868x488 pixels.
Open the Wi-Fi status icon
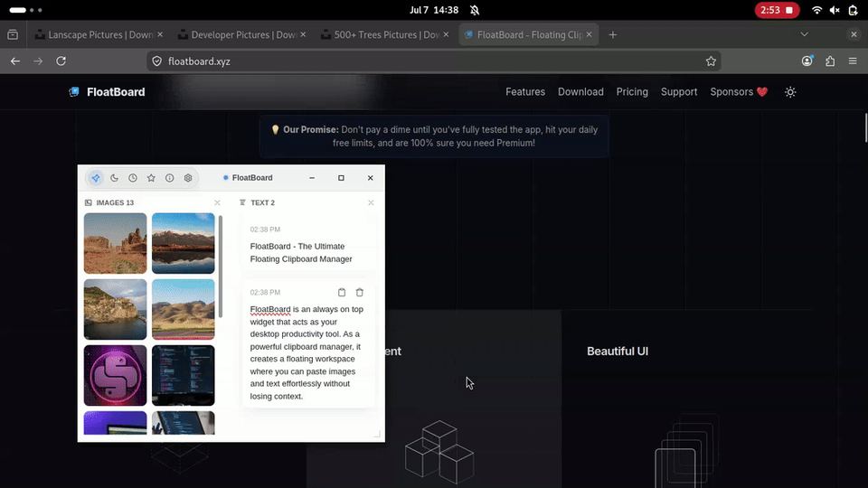coord(816,10)
